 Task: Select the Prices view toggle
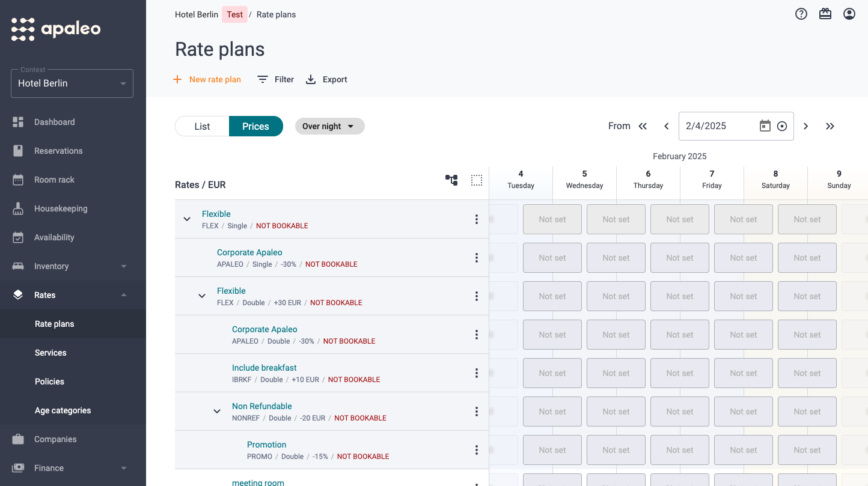pyautogui.click(x=255, y=126)
